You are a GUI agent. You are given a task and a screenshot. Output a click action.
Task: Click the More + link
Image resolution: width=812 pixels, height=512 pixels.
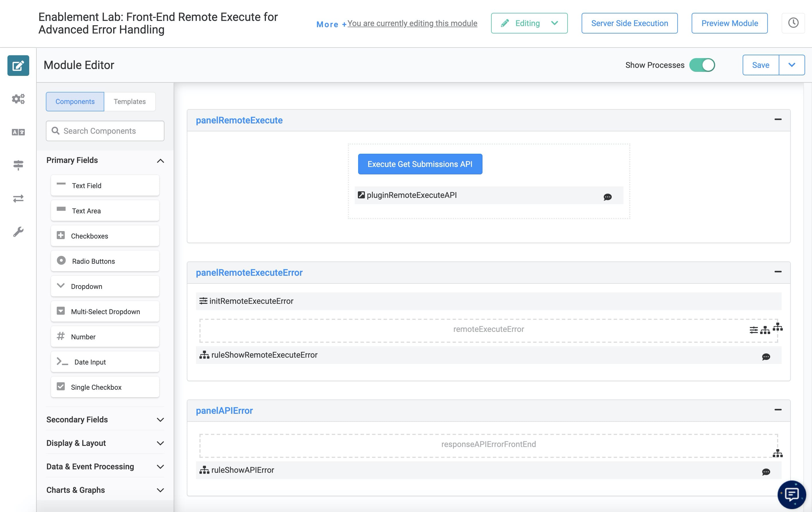click(332, 24)
